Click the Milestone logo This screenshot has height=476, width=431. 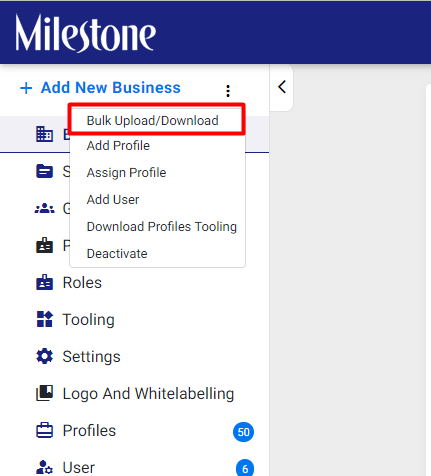pos(85,33)
